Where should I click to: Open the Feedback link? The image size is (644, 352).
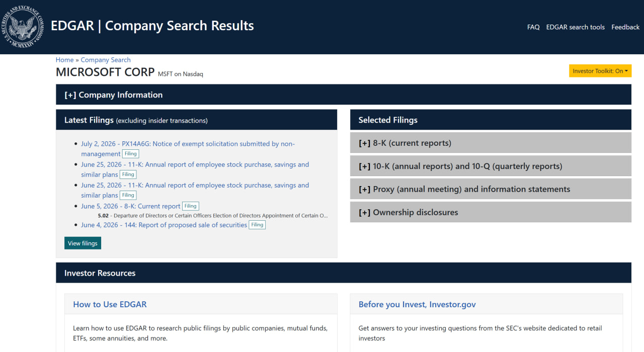pos(625,27)
